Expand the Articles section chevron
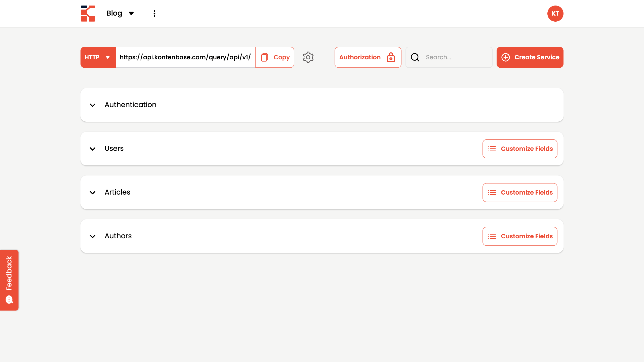 tap(93, 193)
